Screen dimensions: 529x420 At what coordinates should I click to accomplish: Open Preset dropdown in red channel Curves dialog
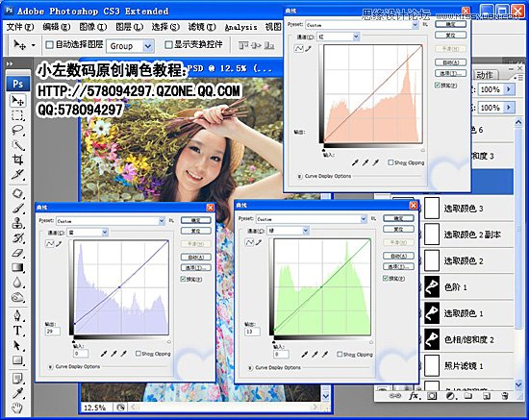(x=415, y=25)
